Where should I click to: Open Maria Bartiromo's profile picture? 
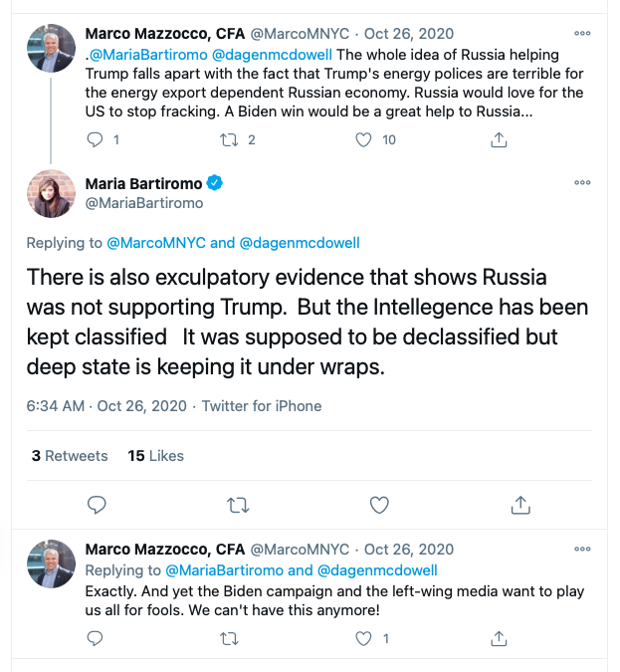tap(51, 192)
